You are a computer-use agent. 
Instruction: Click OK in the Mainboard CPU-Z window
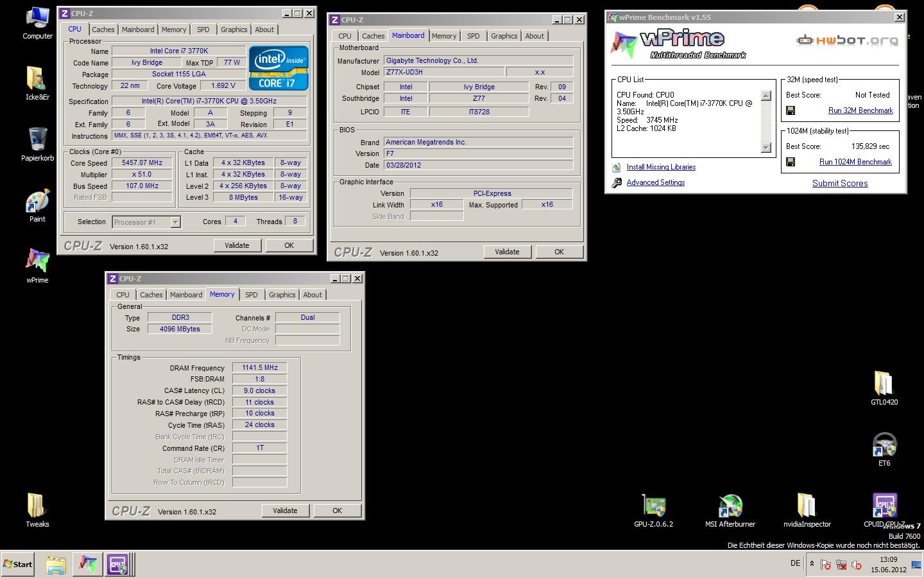[x=559, y=252]
